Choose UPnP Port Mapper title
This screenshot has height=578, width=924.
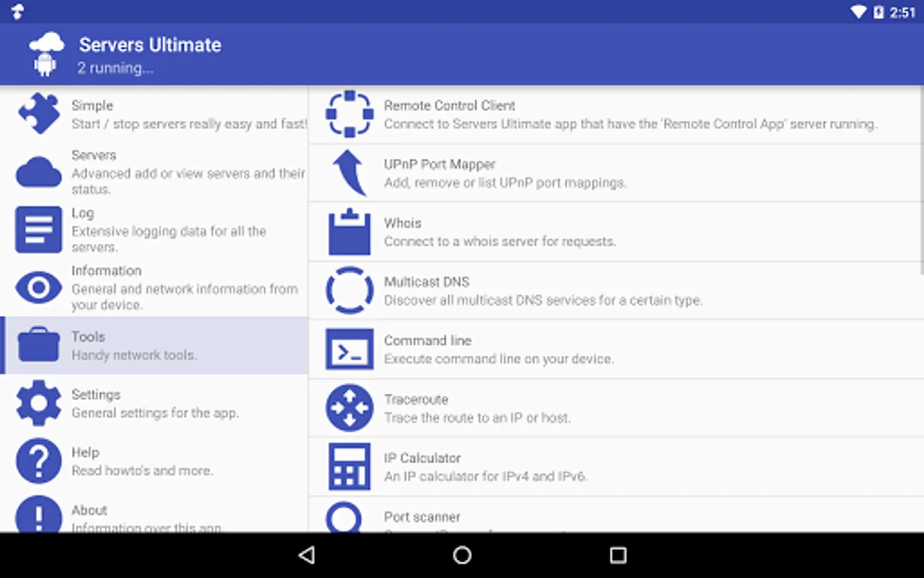coord(440,164)
